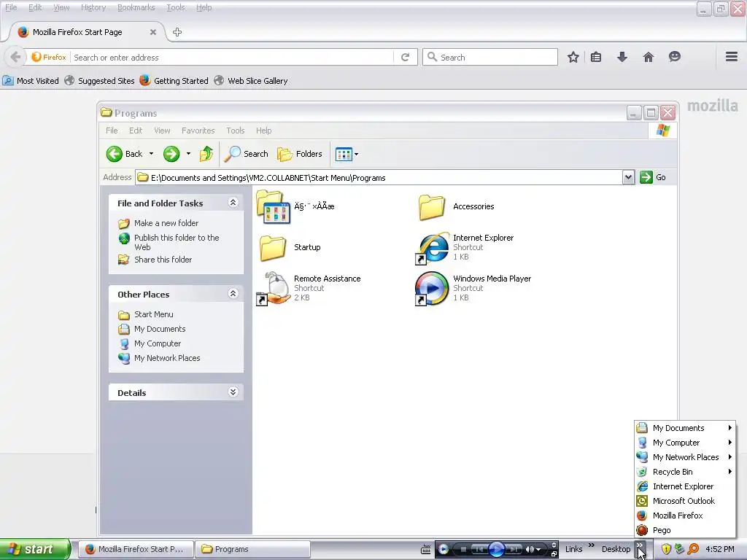Show Firefox bookmarks list icon
This screenshot has height=560, width=747.
tap(596, 57)
